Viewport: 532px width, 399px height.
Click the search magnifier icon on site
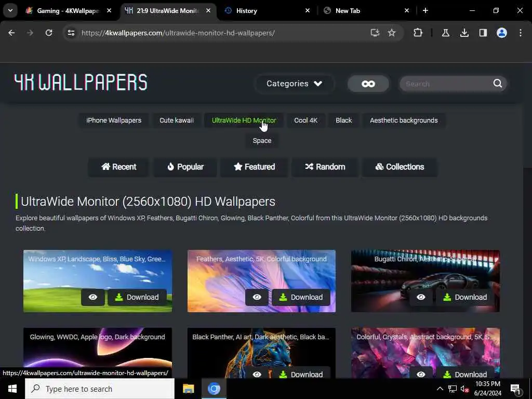tap(497, 84)
